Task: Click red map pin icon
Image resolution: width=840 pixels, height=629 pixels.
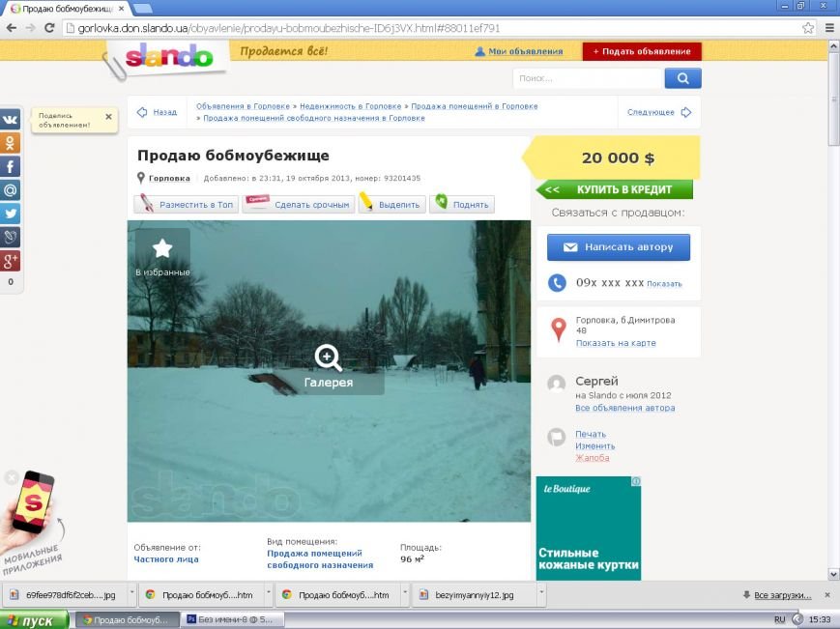Action: pyautogui.click(x=558, y=329)
